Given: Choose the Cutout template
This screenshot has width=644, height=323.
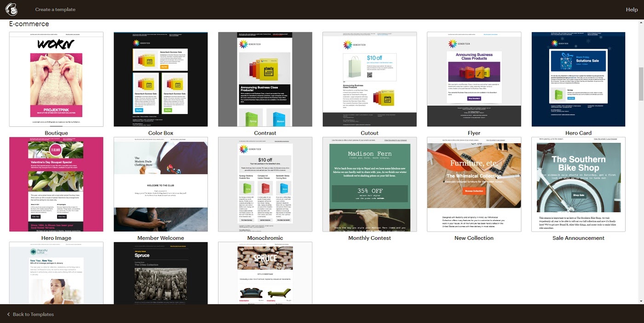Looking at the screenshot, I should pos(369,79).
